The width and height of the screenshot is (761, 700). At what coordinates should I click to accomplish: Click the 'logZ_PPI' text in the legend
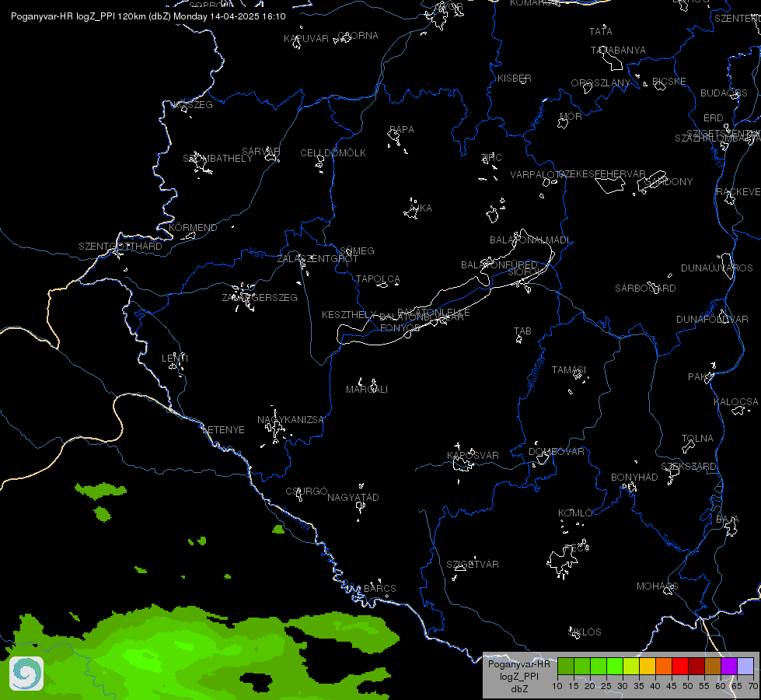tap(518, 676)
